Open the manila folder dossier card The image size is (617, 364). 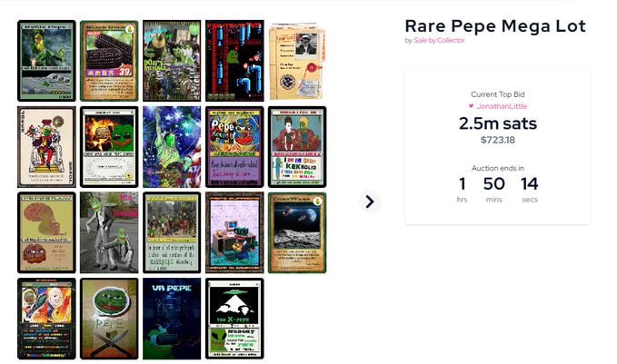pos(297,61)
